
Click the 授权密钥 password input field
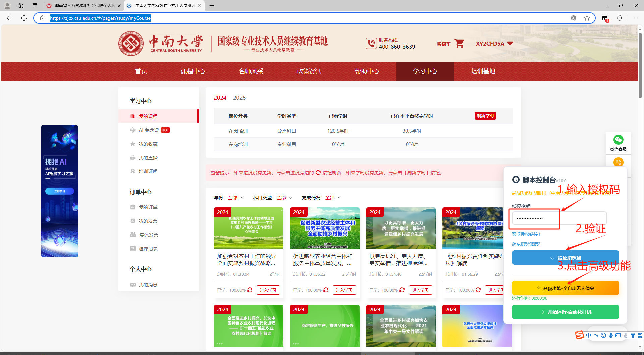559,218
